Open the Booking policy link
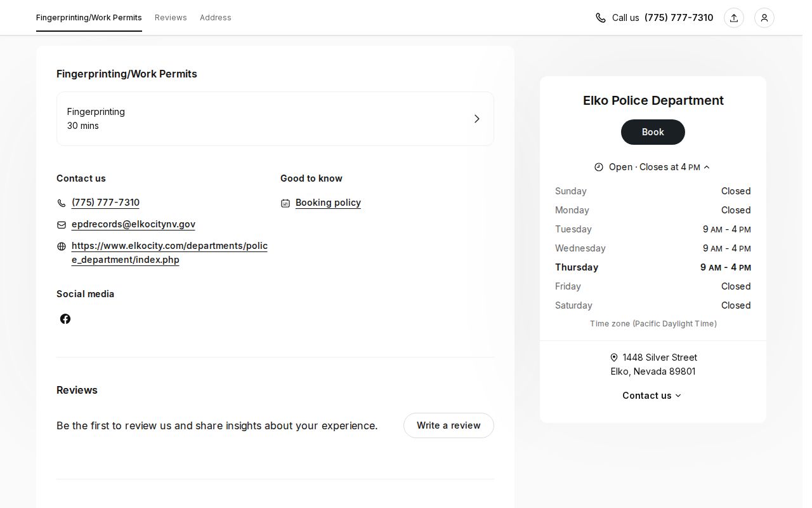This screenshot has height=508, width=812. coord(328,203)
